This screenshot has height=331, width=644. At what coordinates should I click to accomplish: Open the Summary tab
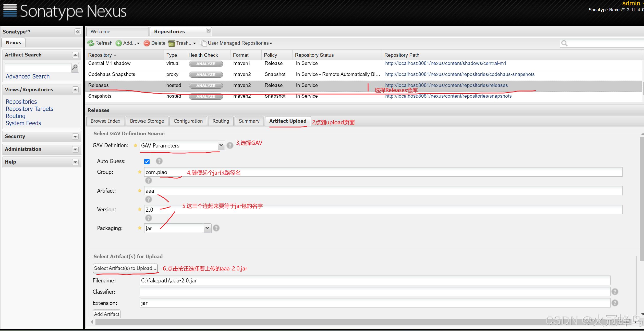[249, 121]
